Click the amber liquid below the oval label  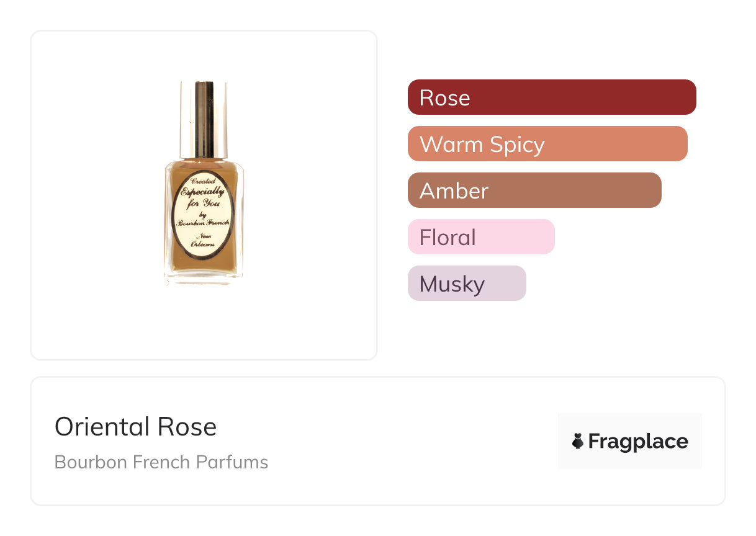(x=204, y=267)
